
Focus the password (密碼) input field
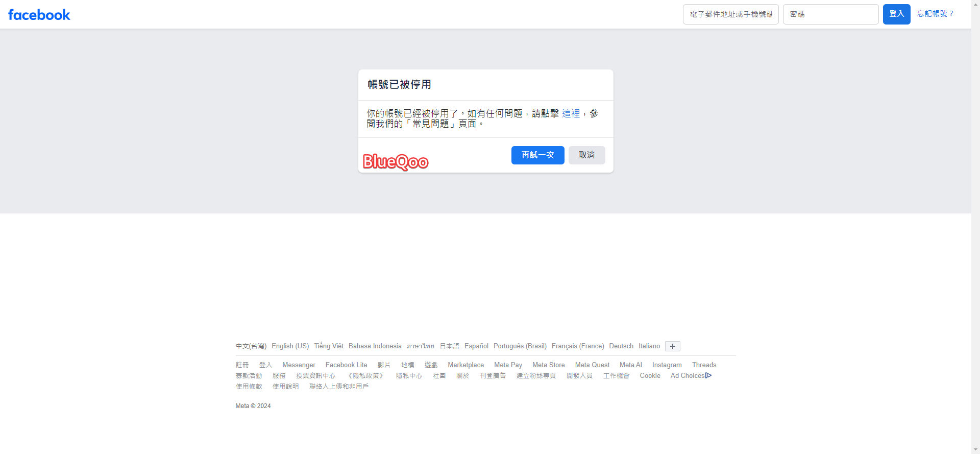[x=830, y=14]
